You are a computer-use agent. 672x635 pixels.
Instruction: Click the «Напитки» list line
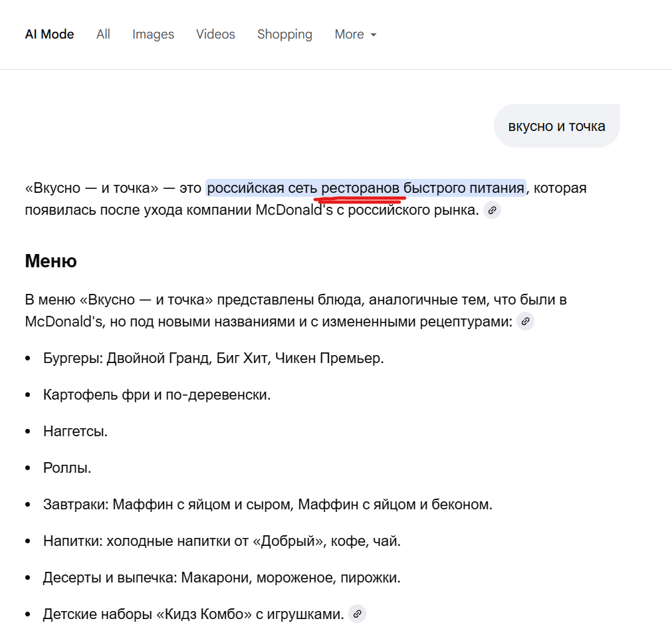pos(221,541)
